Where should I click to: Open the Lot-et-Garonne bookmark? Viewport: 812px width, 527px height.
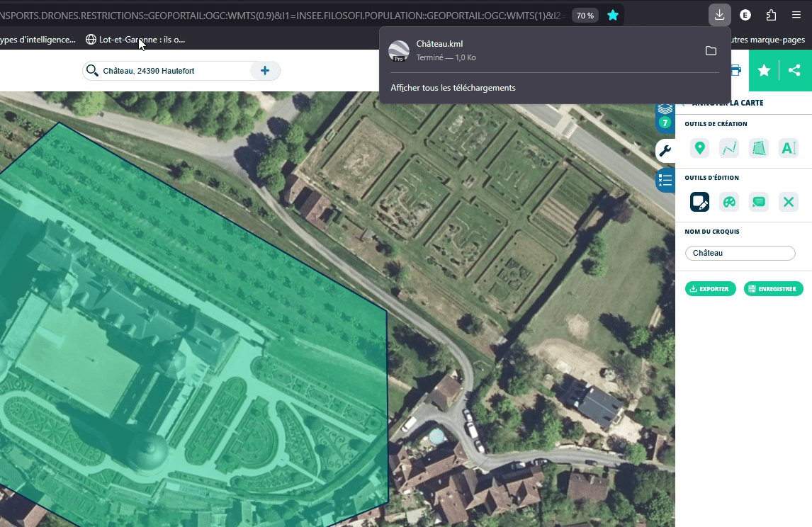click(x=135, y=40)
